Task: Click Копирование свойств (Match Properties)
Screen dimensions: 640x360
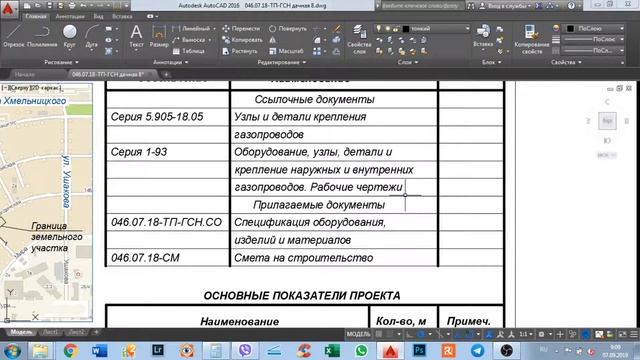Action: click(531, 39)
